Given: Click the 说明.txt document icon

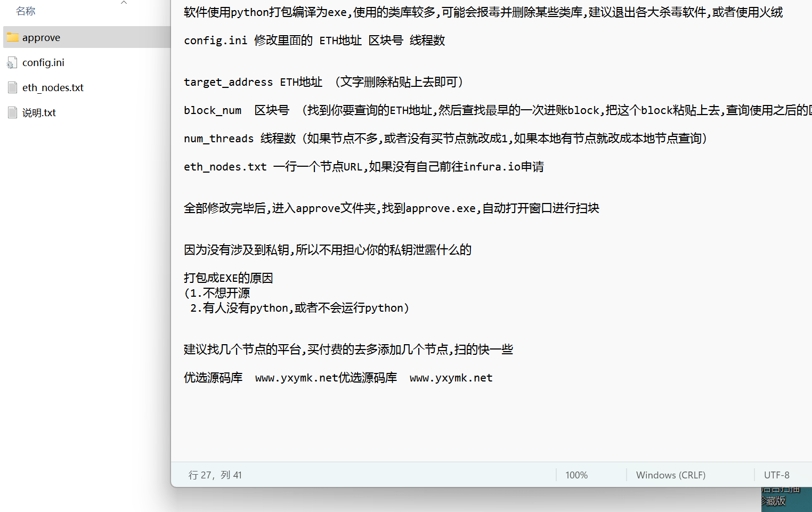Looking at the screenshot, I should tap(12, 112).
